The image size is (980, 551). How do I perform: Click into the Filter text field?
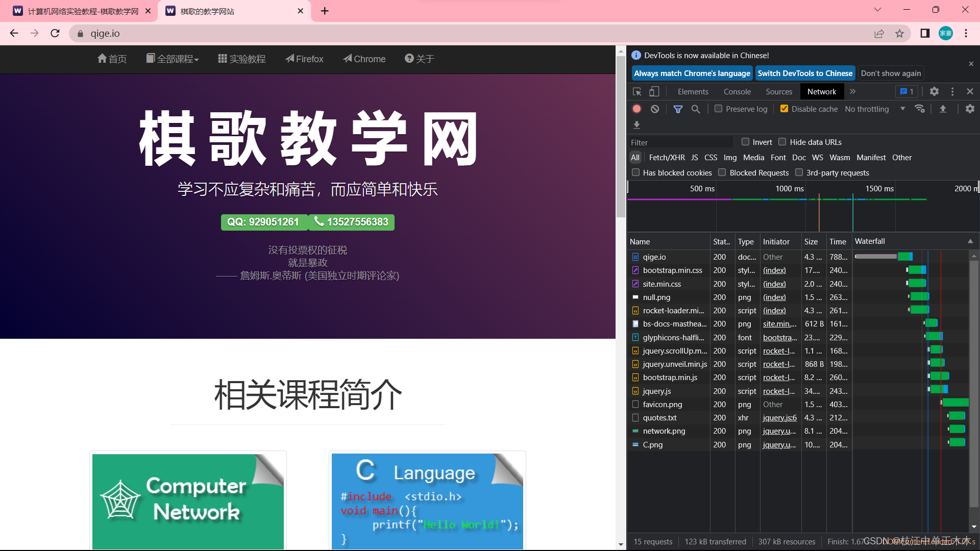[x=680, y=142]
